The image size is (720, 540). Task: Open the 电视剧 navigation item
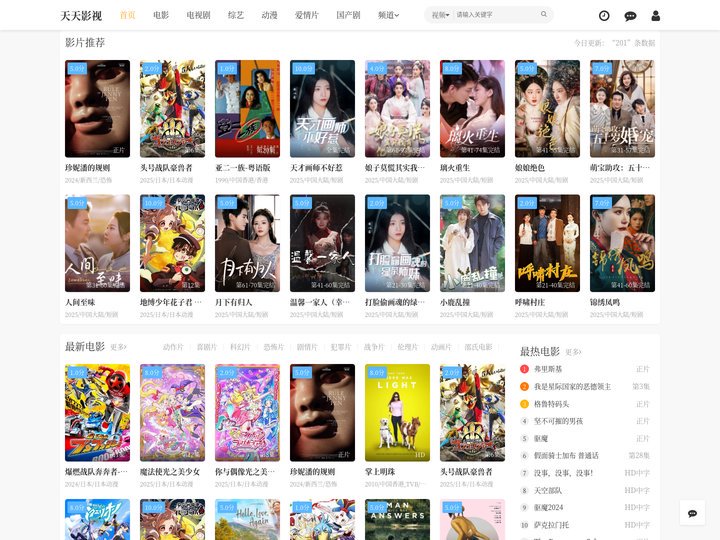(x=198, y=15)
